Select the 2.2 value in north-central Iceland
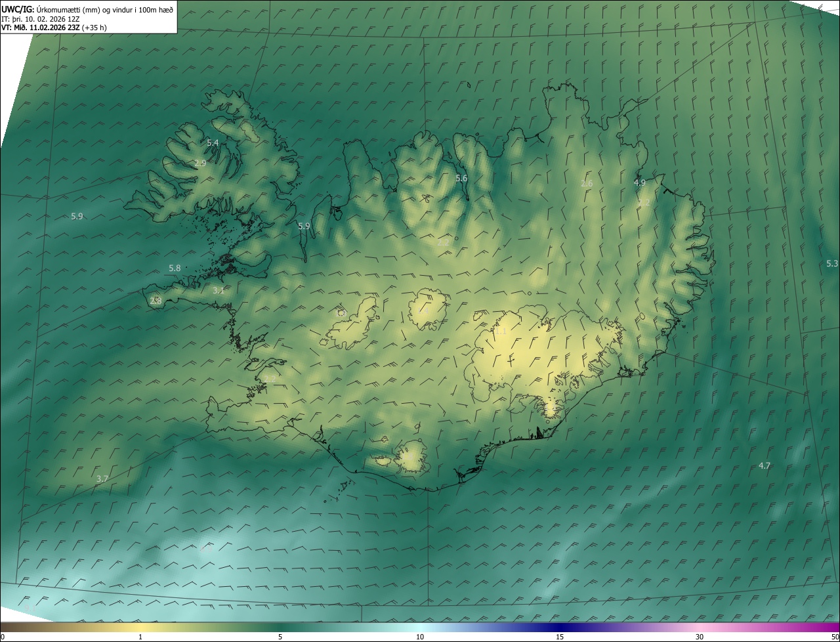840x642 pixels. point(443,242)
